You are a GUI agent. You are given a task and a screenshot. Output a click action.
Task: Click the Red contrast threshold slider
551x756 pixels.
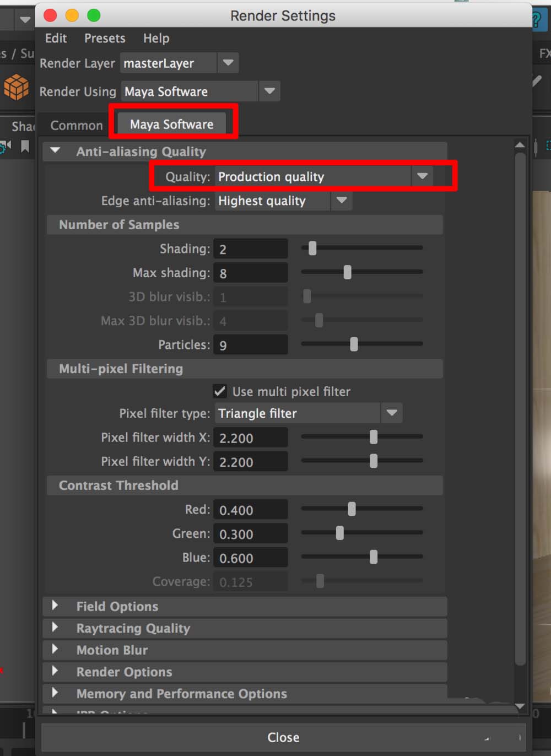(x=362, y=509)
